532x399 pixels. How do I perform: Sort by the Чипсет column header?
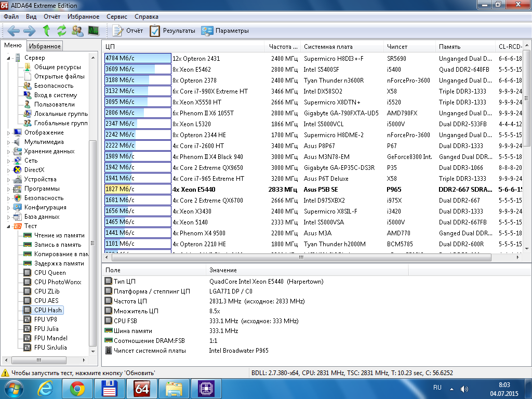coord(409,46)
